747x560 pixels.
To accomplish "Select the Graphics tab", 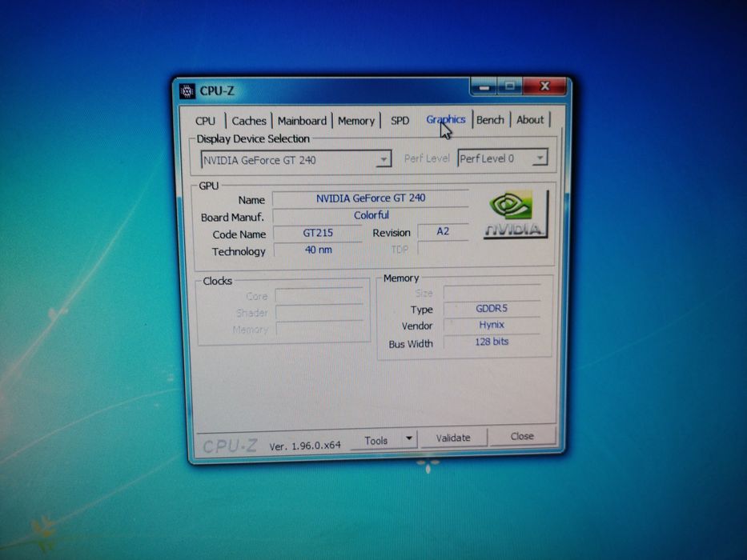I will [445, 119].
